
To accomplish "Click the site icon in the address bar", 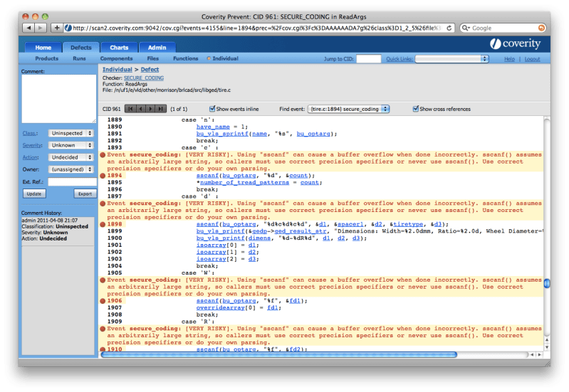I will [68, 28].
